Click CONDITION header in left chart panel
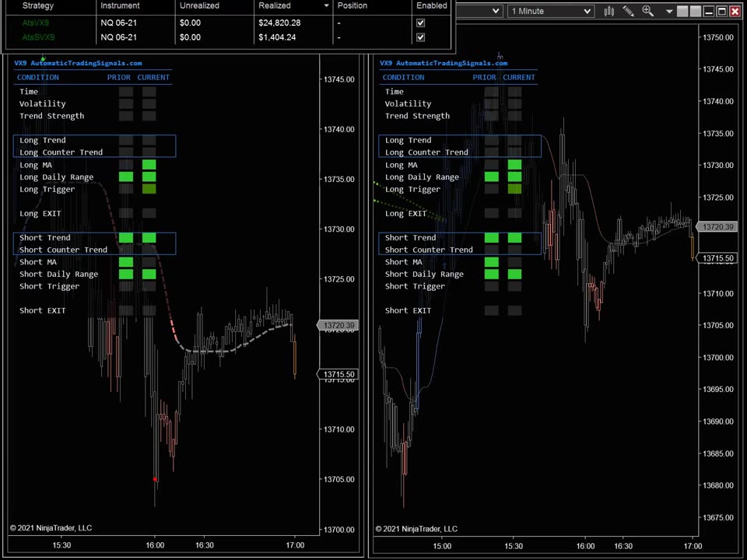 coord(38,77)
